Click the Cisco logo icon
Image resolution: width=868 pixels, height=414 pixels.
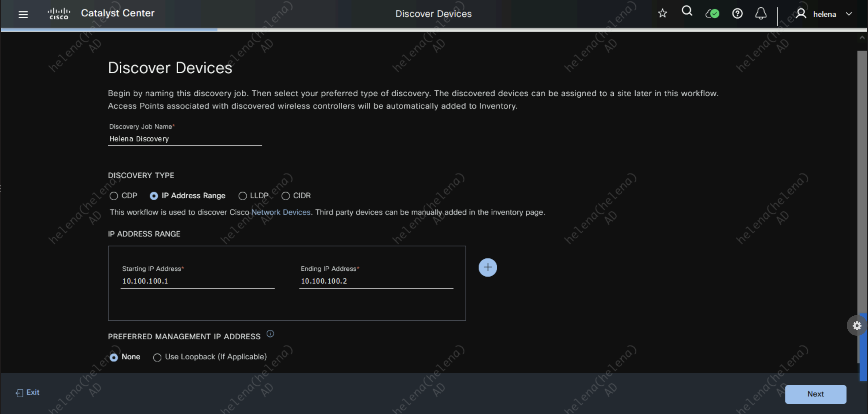[x=59, y=14]
